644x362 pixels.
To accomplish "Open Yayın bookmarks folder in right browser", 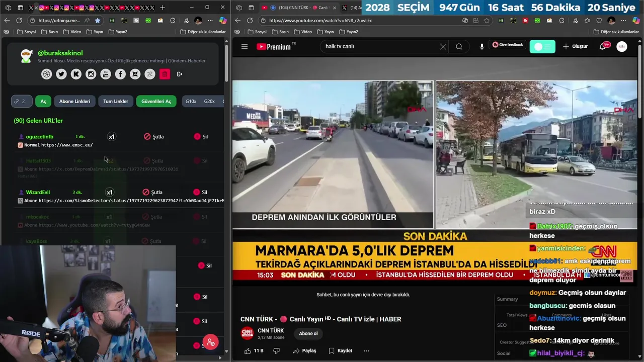I will pyautogui.click(x=325, y=32).
